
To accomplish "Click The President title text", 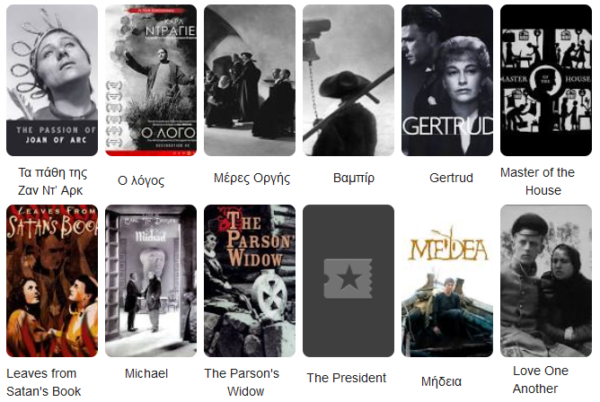I will [346, 378].
